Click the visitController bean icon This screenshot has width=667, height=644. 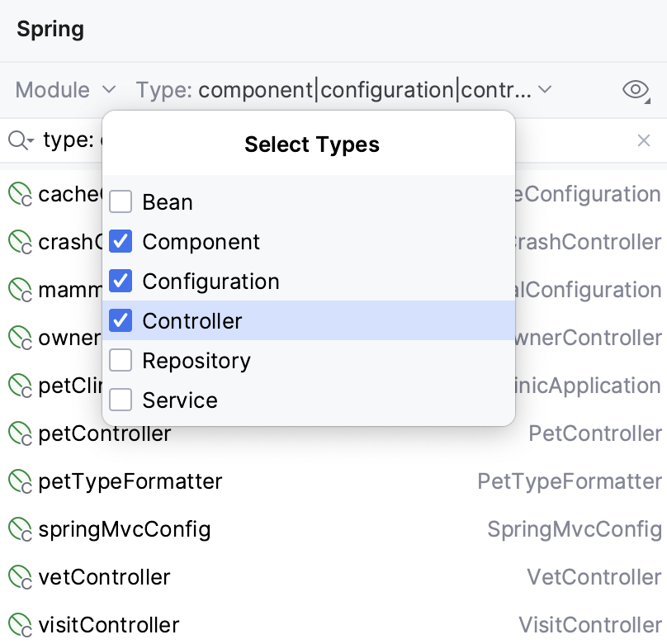pos(20,625)
